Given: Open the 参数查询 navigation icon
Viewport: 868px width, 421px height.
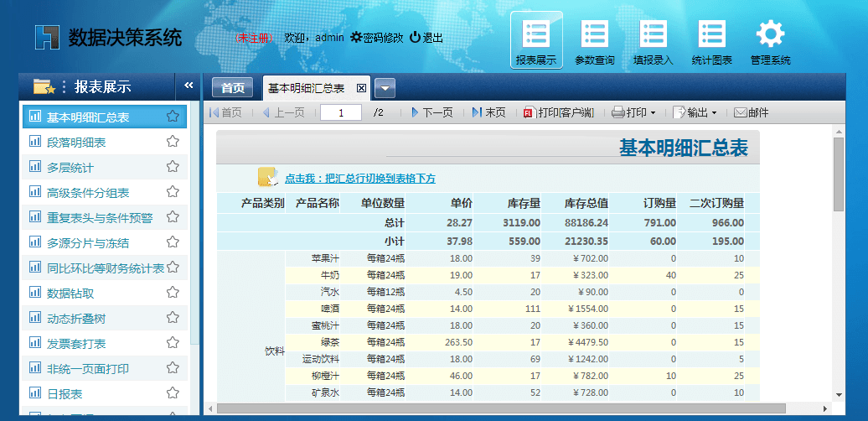Looking at the screenshot, I should tap(595, 42).
